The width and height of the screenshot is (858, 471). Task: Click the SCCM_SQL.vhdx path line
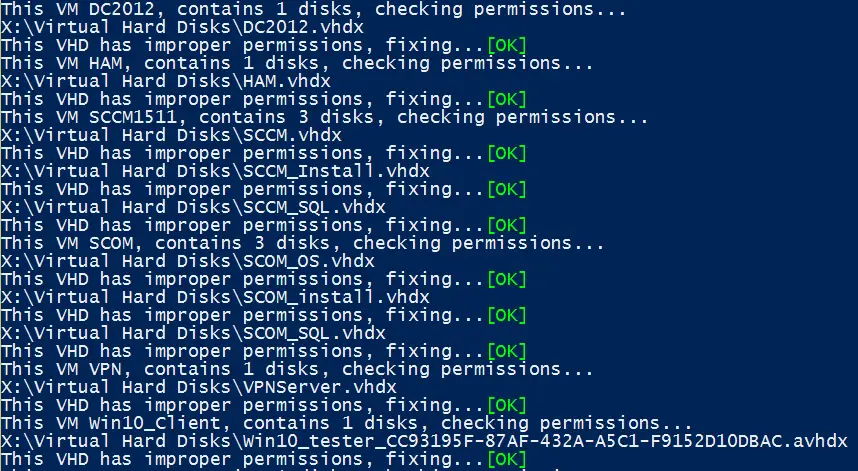(x=193, y=207)
